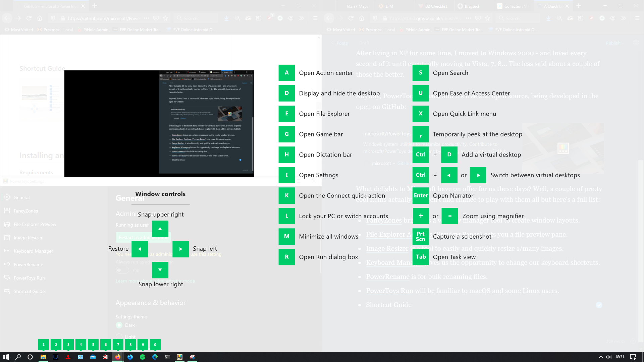Reload the Ghost editor page
Viewport: 644px width, 362px height.
click(x=351, y=18)
